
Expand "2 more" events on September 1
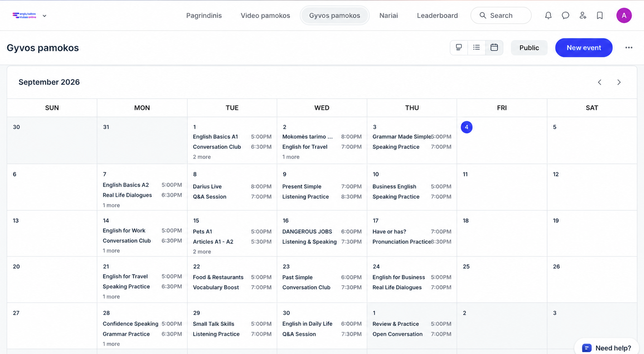202,157
